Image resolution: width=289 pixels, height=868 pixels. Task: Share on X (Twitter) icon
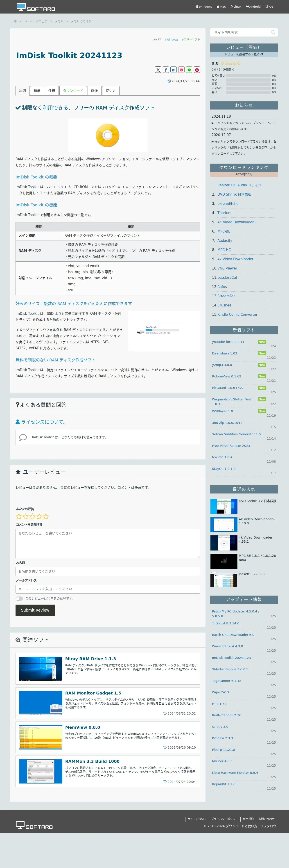point(158,70)
